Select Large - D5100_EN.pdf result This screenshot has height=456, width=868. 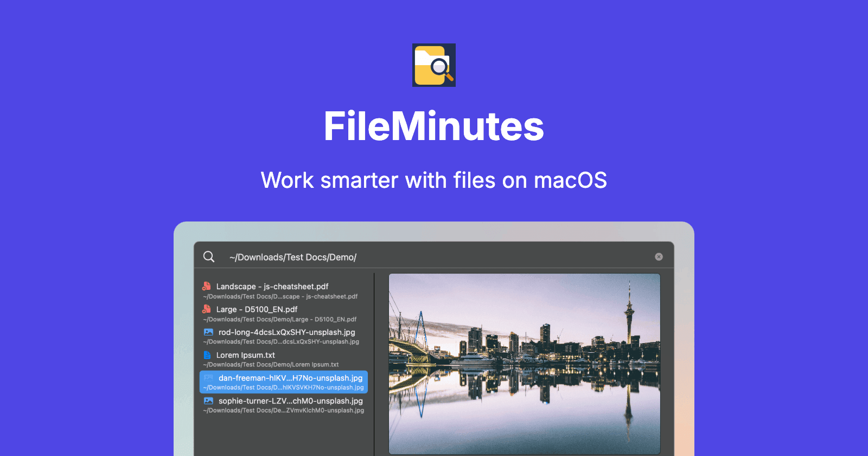coord(284,314)
